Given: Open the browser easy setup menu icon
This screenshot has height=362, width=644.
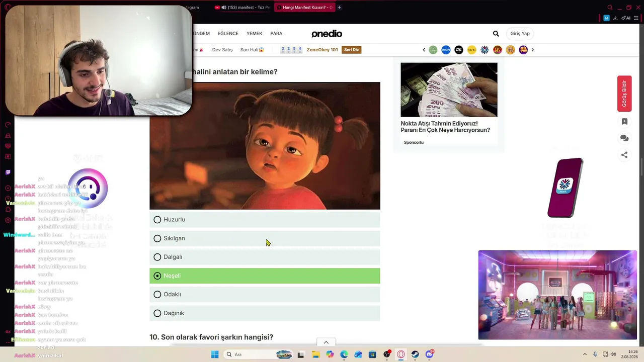Looking at the screenshot, I should tap(636, 18).
